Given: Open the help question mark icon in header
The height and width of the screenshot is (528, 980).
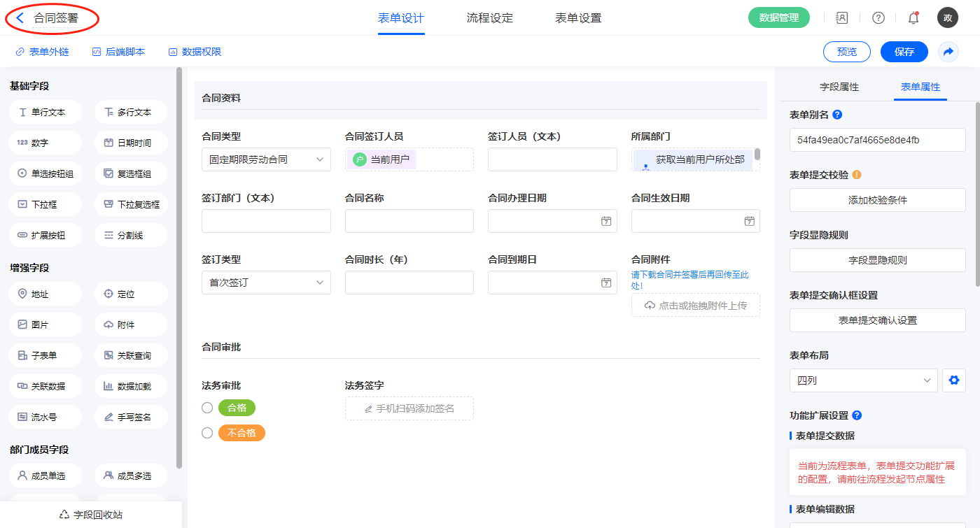Looking at the screenshot, I should (878, 18).
